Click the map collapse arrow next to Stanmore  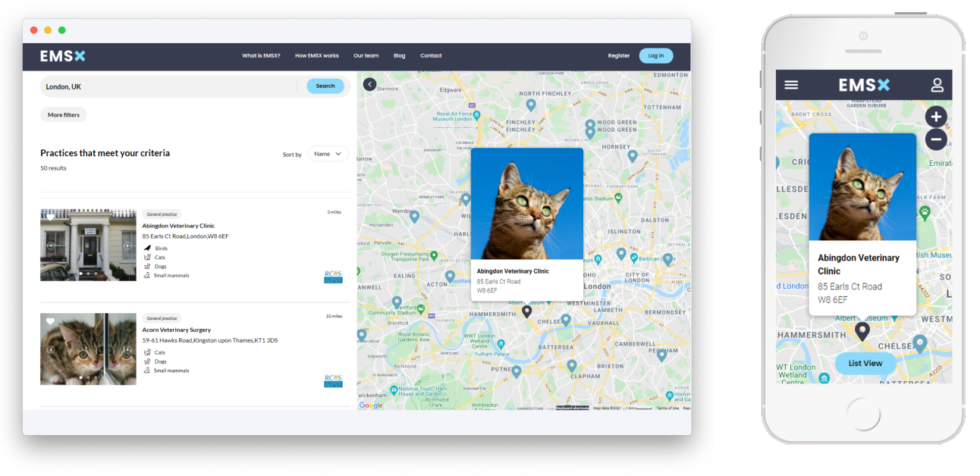[x=369, y=84]
